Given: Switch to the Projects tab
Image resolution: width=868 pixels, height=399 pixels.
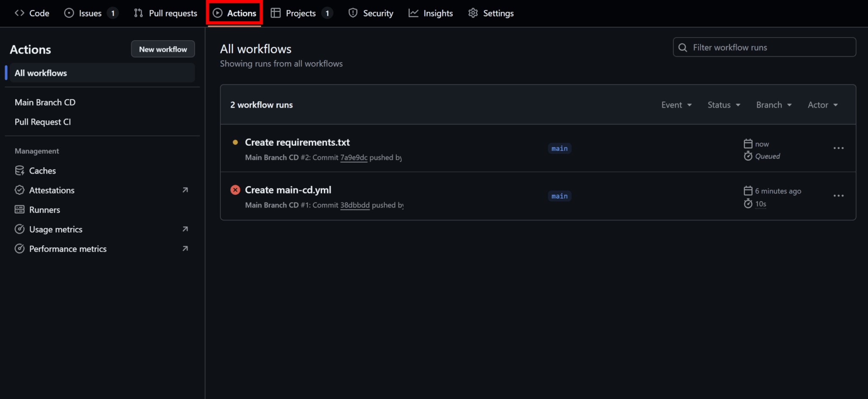Looking at the screenshot, I should click(301, 13).
